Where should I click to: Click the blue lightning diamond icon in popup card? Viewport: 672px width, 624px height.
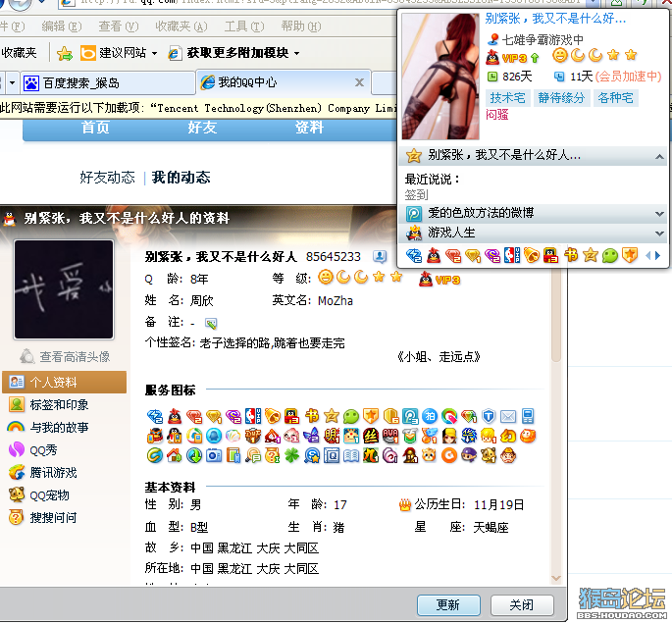[414, 255]
